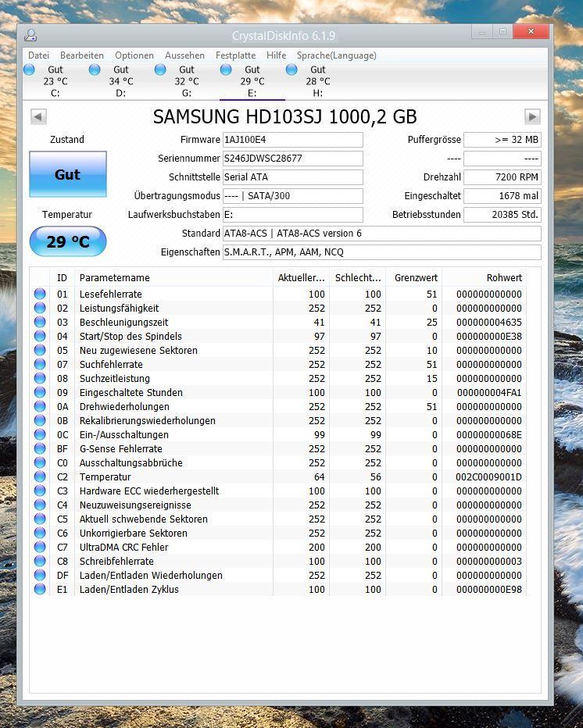Click the Puffergrösse value >= 32 MB
The width and height of the screenshot is (583, 728).
pos(503,140)
